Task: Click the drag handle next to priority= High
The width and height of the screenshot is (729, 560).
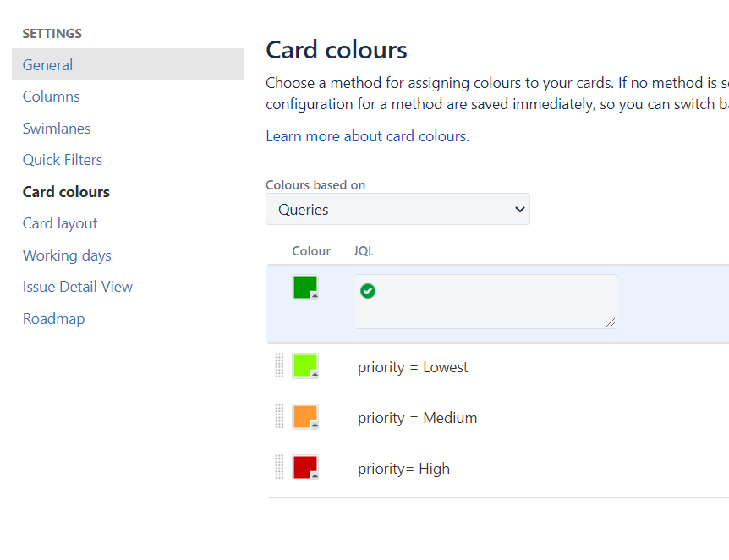Action: point(280,467)
